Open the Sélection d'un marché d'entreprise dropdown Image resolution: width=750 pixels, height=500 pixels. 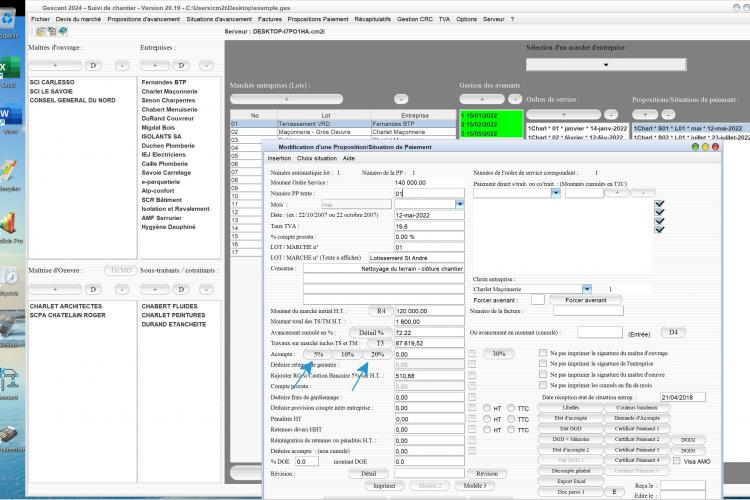pos(606,65)
